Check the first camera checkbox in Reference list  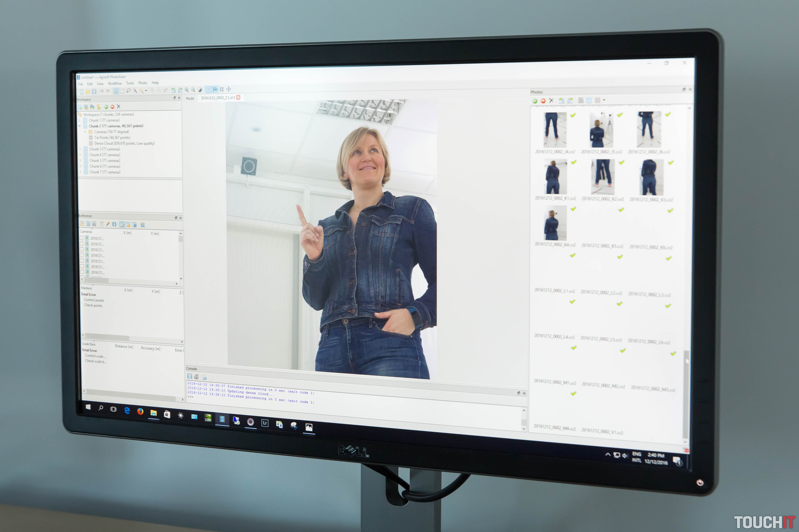tap(81, 238)
